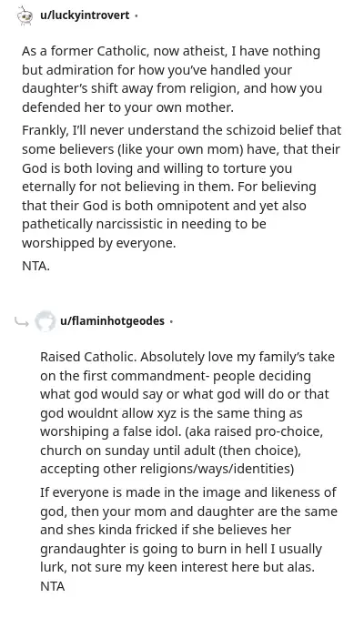Click the word 'omnipotent' in the first comment
Image resolution: width=364 pixels, height=618 pixels.
coord(206,206)
